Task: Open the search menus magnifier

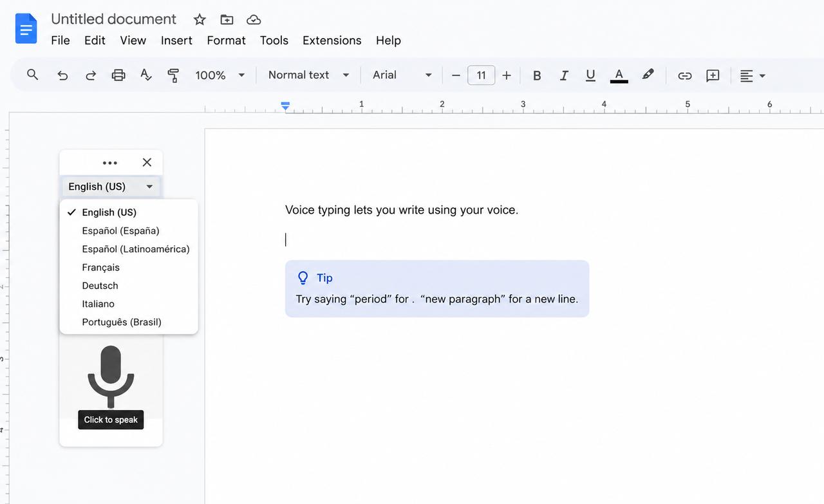Action: pyautogui.click(x=33, y=75)
